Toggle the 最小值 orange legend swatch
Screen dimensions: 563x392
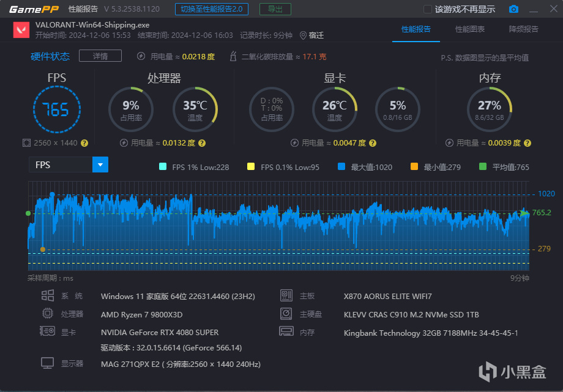coord(414,166)
